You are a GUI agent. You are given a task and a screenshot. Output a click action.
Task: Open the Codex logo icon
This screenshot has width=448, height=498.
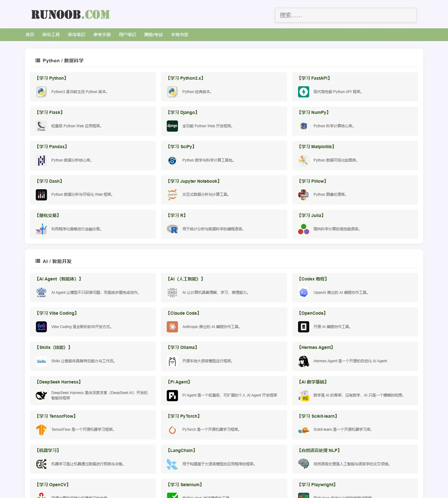click(304, 293)
